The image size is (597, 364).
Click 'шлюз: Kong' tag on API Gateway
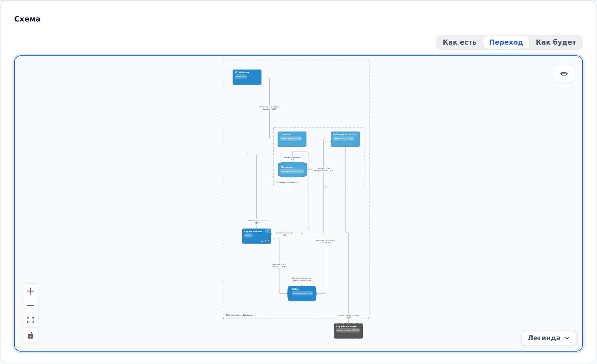(x=241, y=76)
